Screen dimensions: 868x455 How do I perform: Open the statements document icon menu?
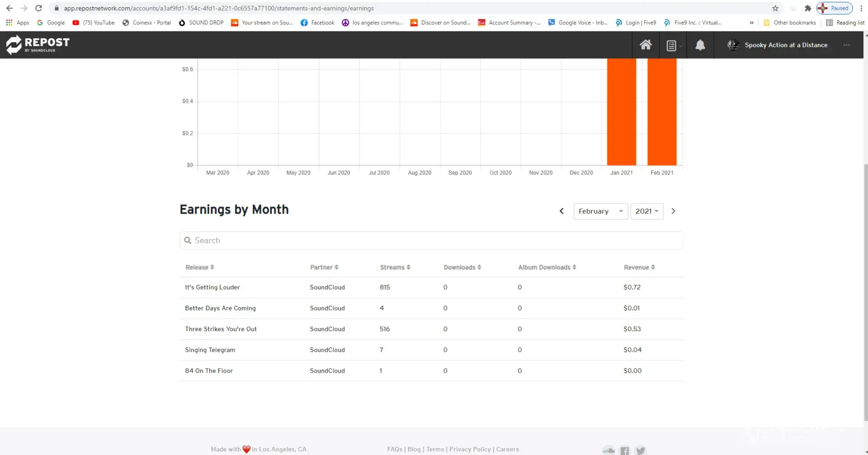tap(672, 45)
